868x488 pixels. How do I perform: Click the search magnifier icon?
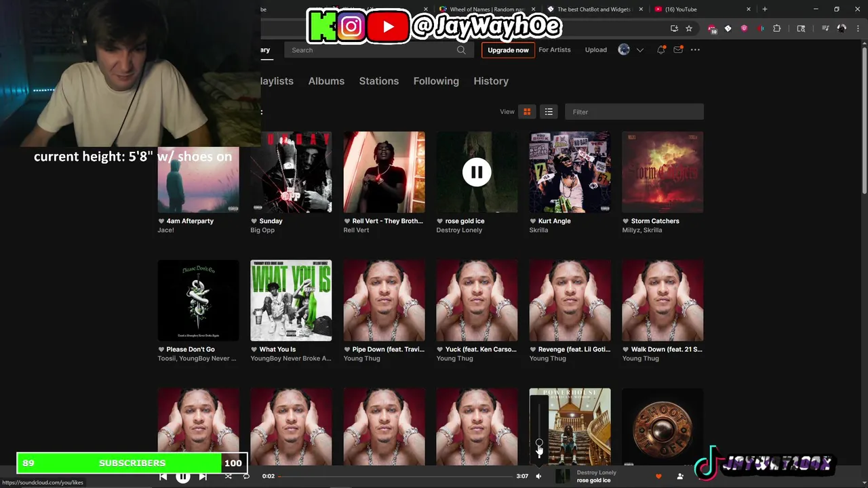(461, 49)
